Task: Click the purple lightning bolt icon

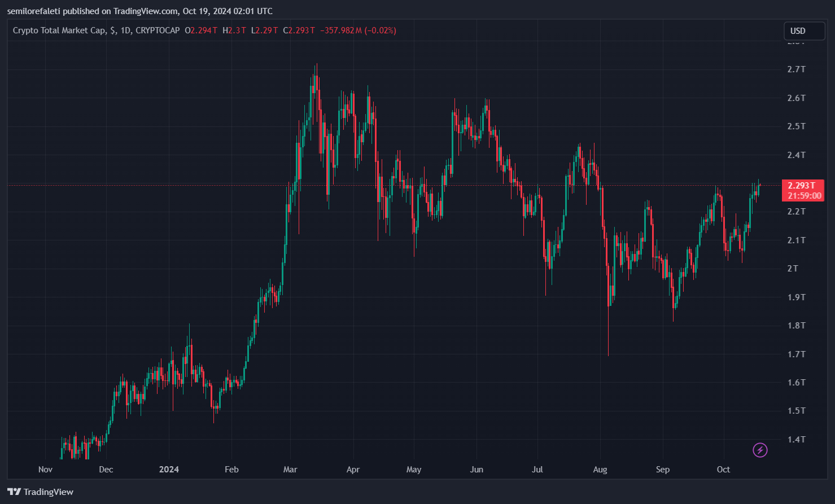Action: coord(760,450)
